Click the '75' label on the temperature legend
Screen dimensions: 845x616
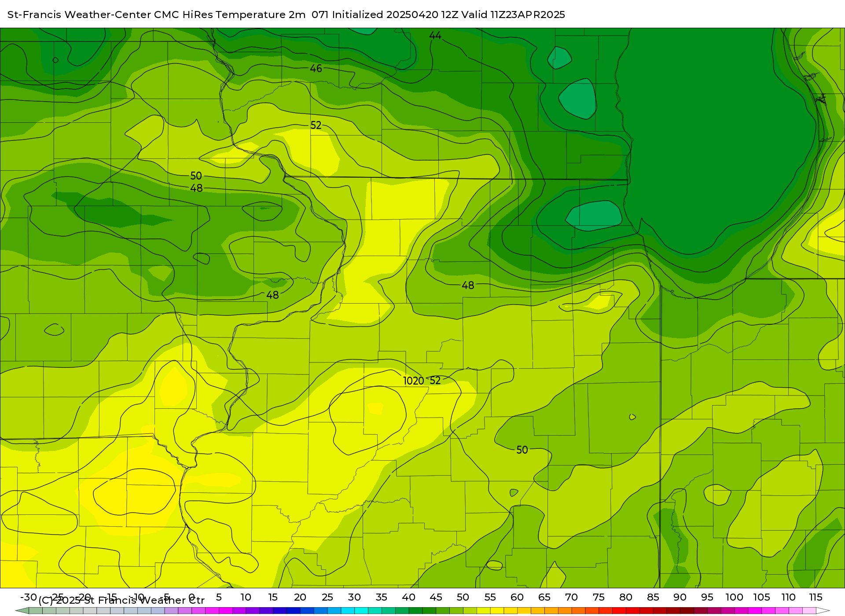coord(599,598)
